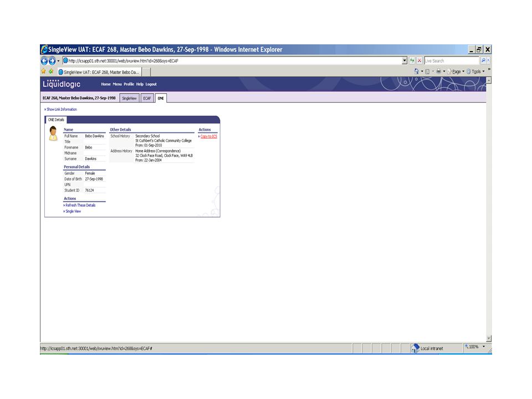Image resolution: width=532 pixels, height=399 pixels.
Task: Click the Gender value Female
Action: (90, 173)
